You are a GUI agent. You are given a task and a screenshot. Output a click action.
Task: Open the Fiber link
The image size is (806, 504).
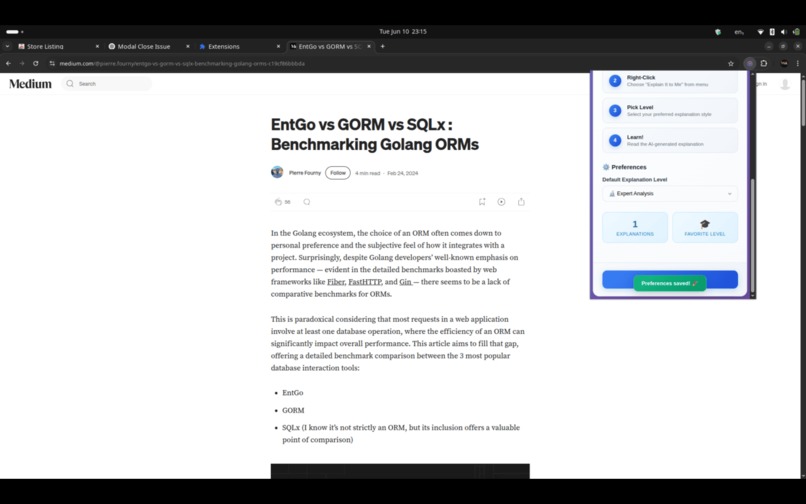[336, 282]
